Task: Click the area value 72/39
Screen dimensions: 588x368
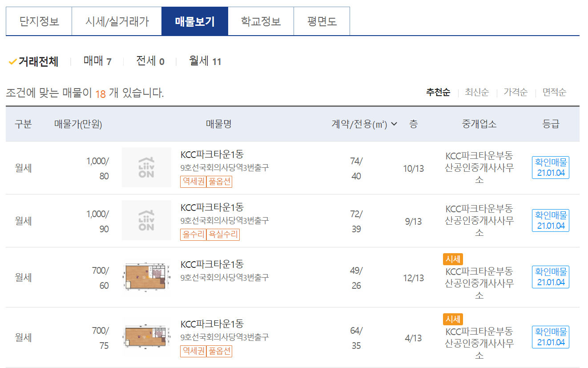Action: 356,222
